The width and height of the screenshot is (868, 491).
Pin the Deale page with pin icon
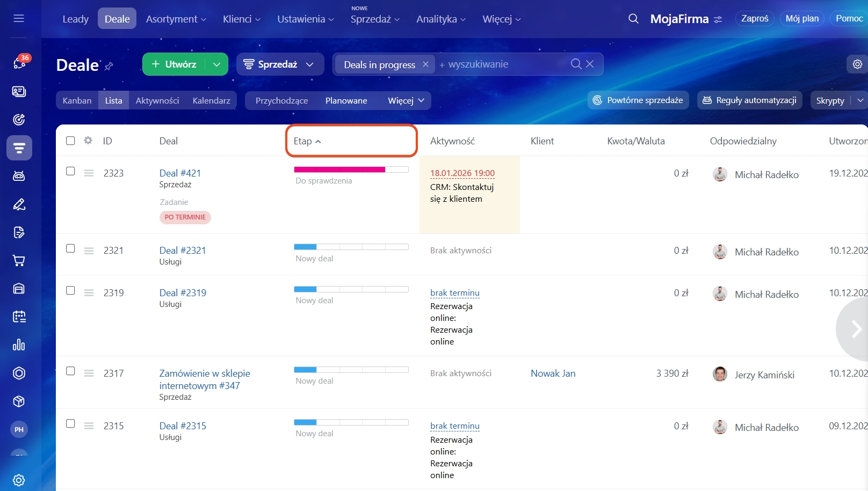coord(109,66)
